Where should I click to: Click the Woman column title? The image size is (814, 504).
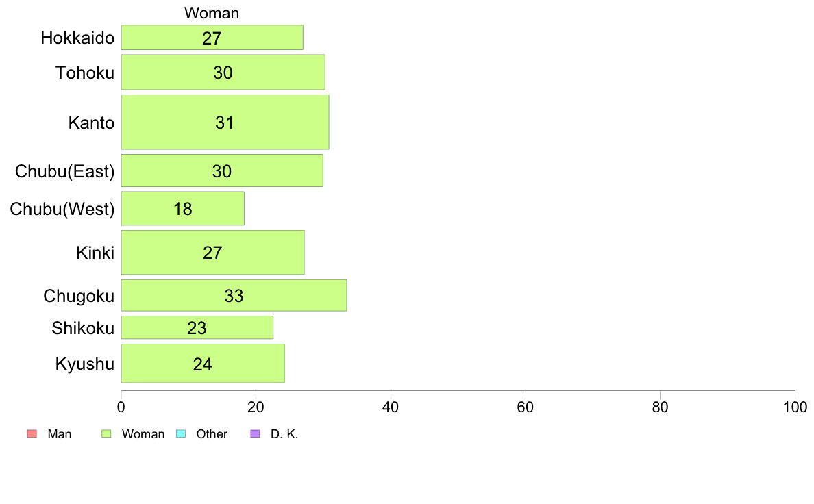click(x=212, y=13)
